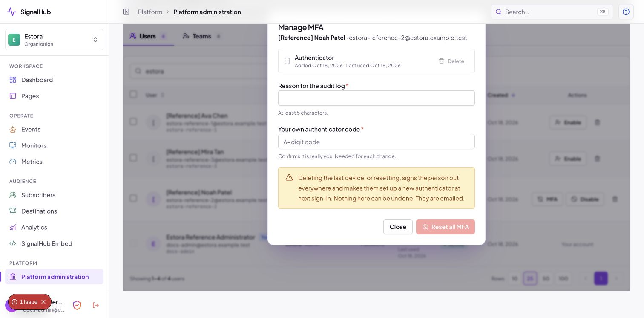Close the Manage MFA dialog
Screen dimensions: 644x318
coord(398,227)
